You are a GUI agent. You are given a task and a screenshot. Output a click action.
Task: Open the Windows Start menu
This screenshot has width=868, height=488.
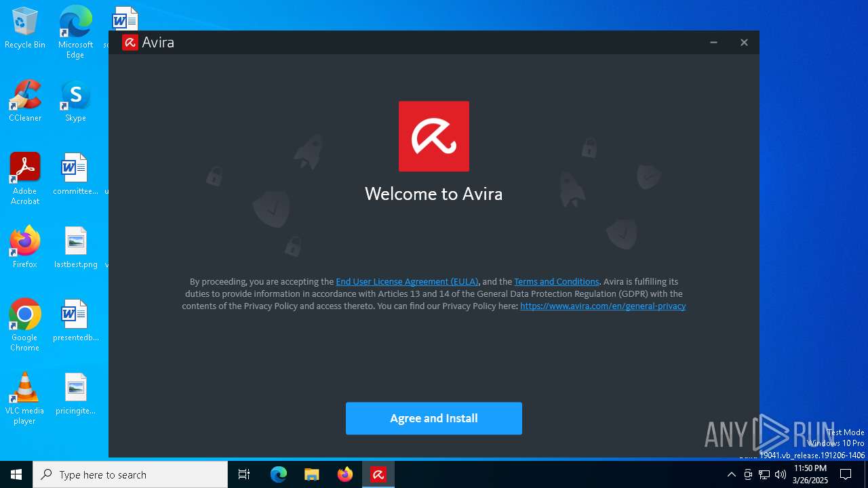[x=16, y=474]
